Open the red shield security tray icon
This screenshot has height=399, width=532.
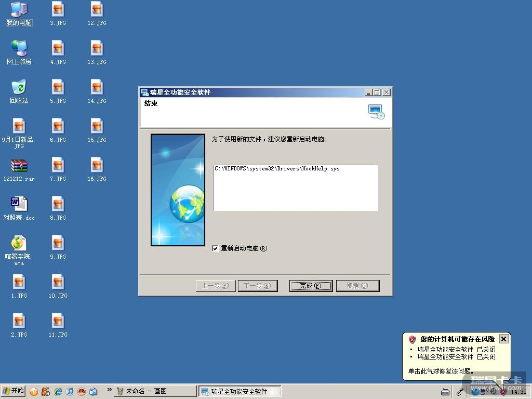[x=503, y=392]
